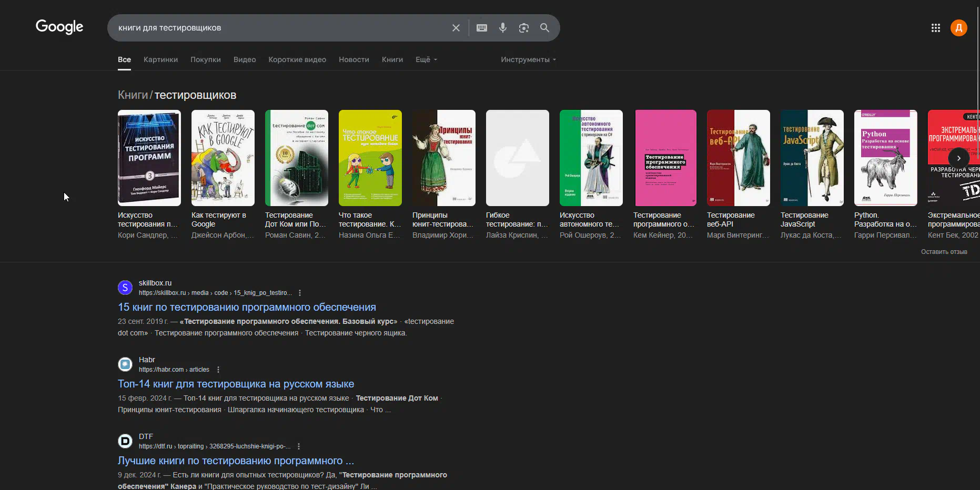Click author text 'Кент Бек, 2002'

point(953,235)
